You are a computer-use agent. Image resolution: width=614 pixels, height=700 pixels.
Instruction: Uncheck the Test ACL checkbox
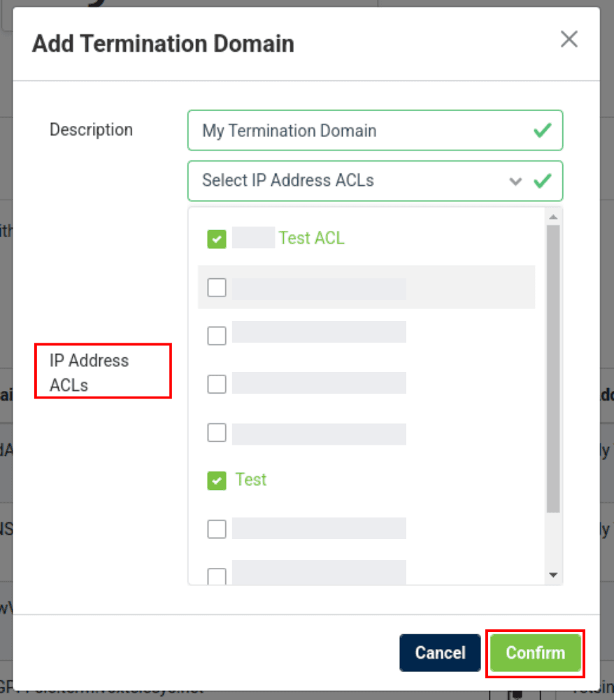217,239
